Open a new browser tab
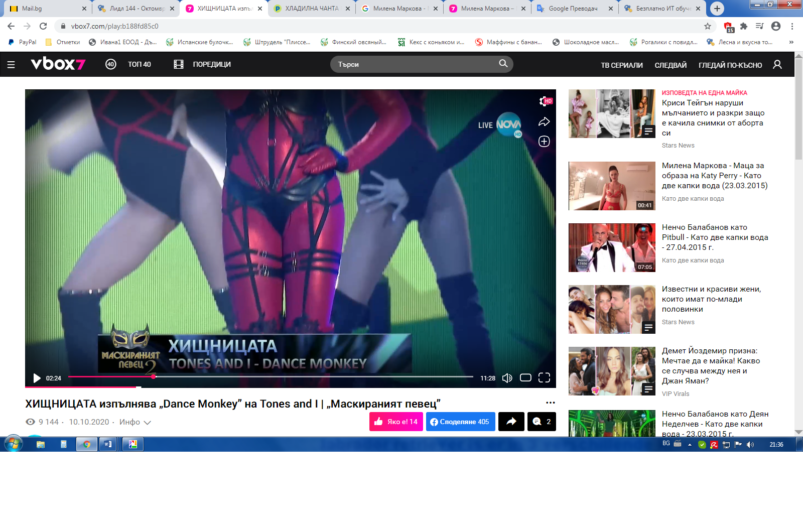 pos(717,9)
